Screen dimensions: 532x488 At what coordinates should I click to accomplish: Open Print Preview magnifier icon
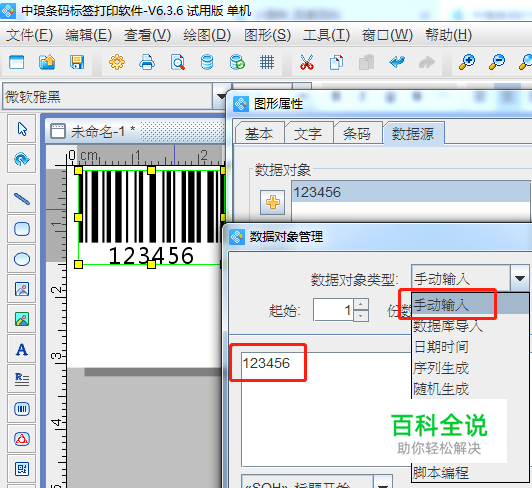click(177, 62)
